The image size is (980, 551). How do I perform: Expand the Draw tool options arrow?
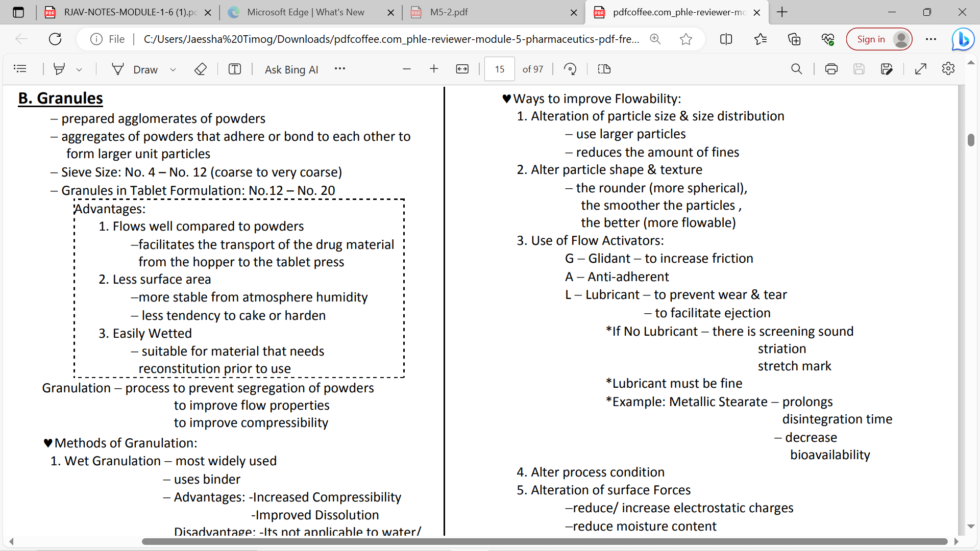tap(173, 69)
